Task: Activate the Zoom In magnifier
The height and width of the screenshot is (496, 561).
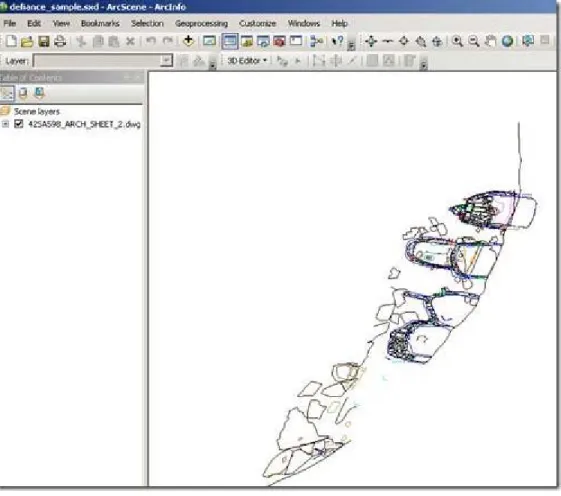Action: (x=457, y=42)
